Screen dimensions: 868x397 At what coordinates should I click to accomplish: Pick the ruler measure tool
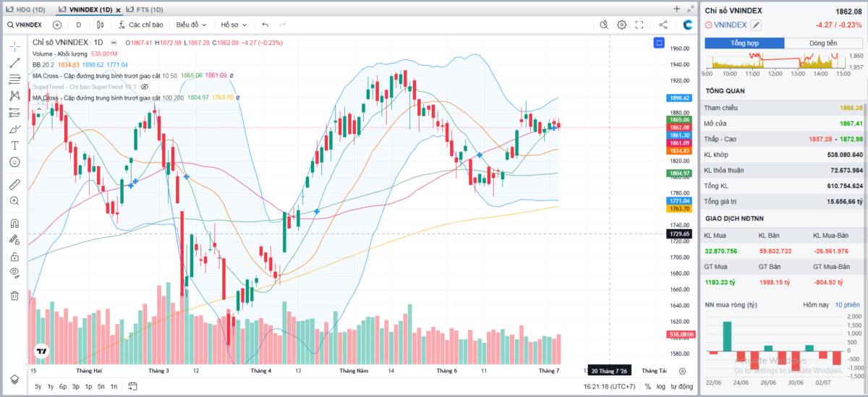click(x=14, y=184)
